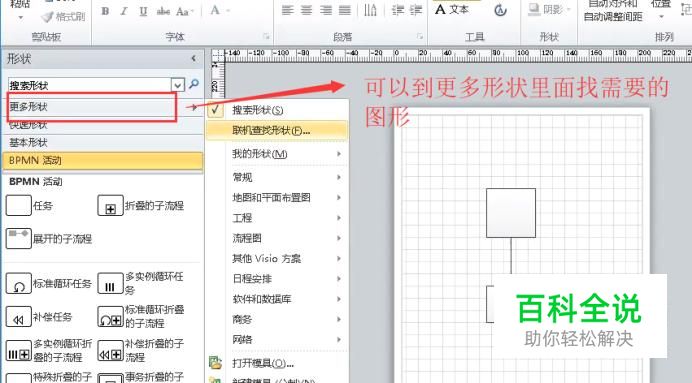The height and width of the screenshot is (383, 692).
Task: Select the collapsed subprocess (折叠的子流程) shape
Action: [110, 206]
